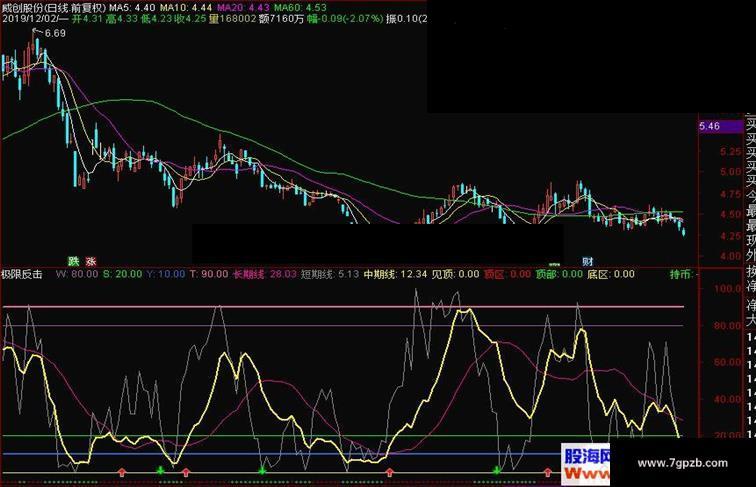Click the purple 5.46 price tag
This screenshot has height=487, width=756.
click(721, 126)
